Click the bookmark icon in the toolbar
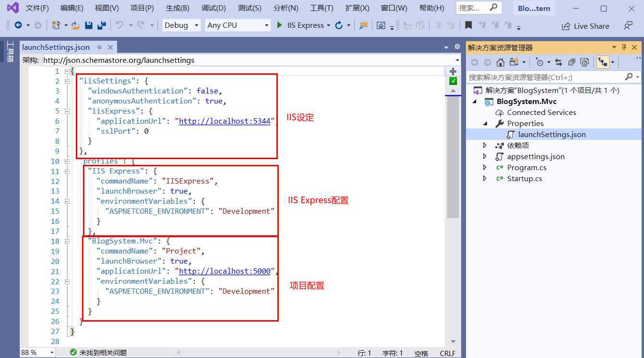Viewport: 644px width, 358px height. [x=468, y=25]
